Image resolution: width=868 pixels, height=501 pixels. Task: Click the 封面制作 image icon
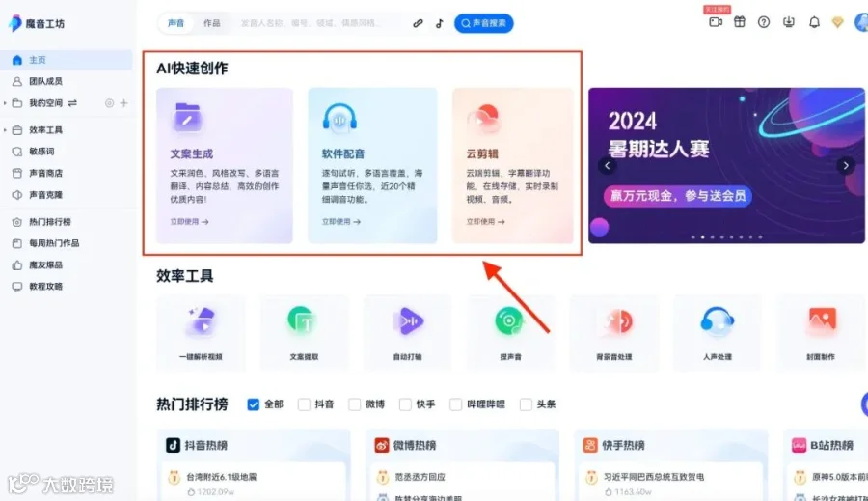pos(822,320)
